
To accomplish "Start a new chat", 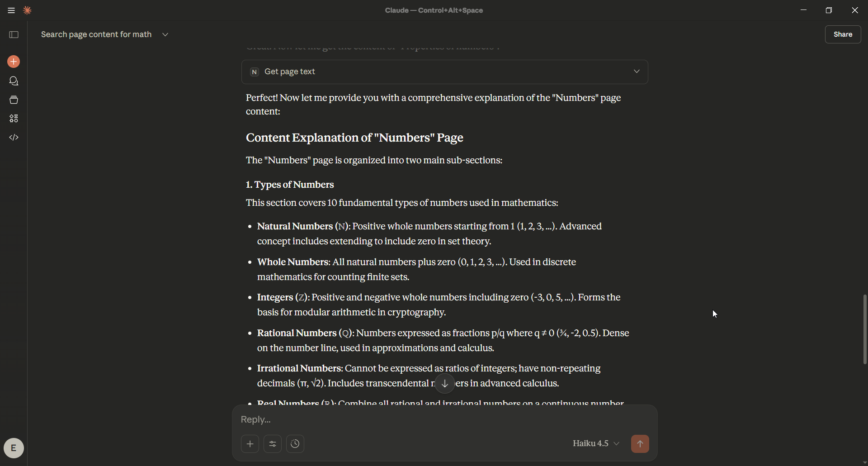I will 14,62.
